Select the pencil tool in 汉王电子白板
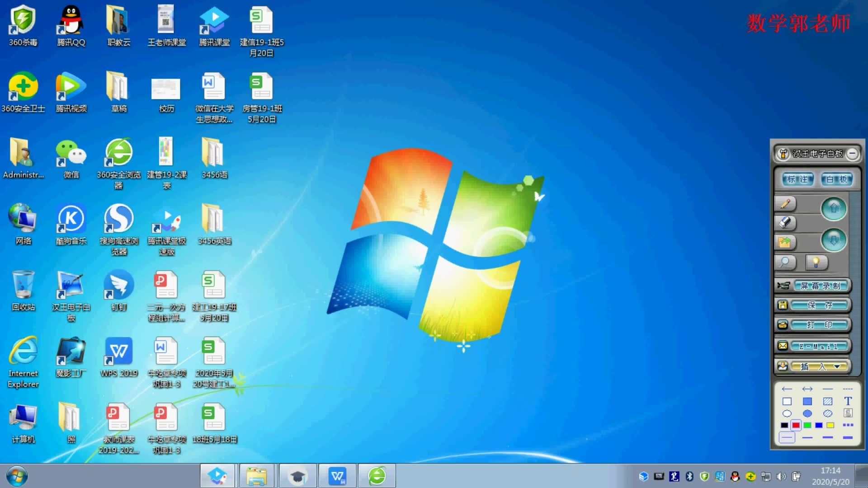The image size is (868, 488). tap(786, 204)
